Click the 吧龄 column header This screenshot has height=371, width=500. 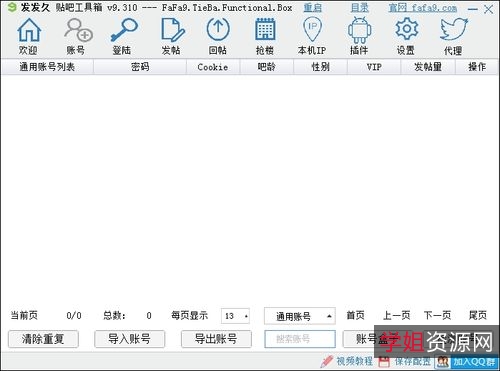pyautogui.click(x=267, y=67)
